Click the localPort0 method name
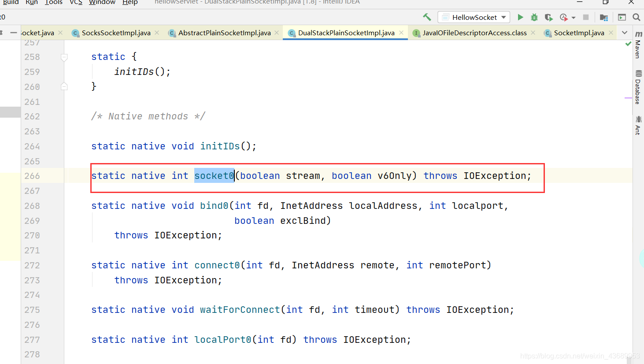The image size is (644, 364). [223, 340]
